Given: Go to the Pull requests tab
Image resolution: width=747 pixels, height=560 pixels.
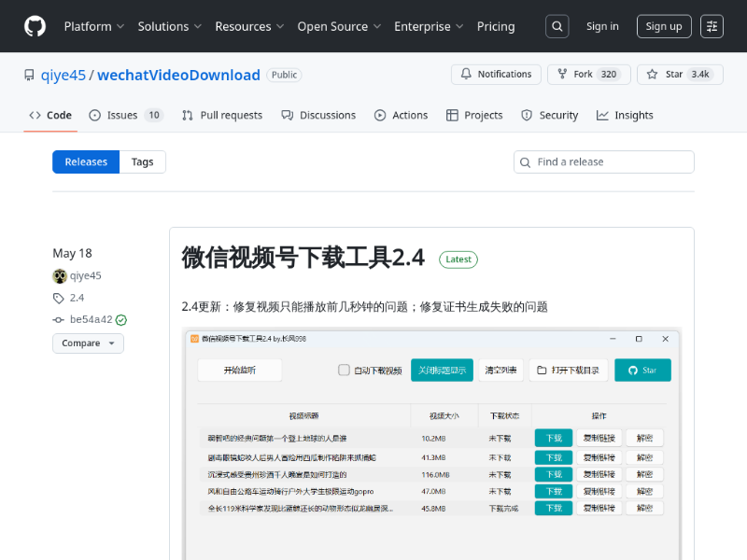Looking at the screenshot, I should point(222,116).
